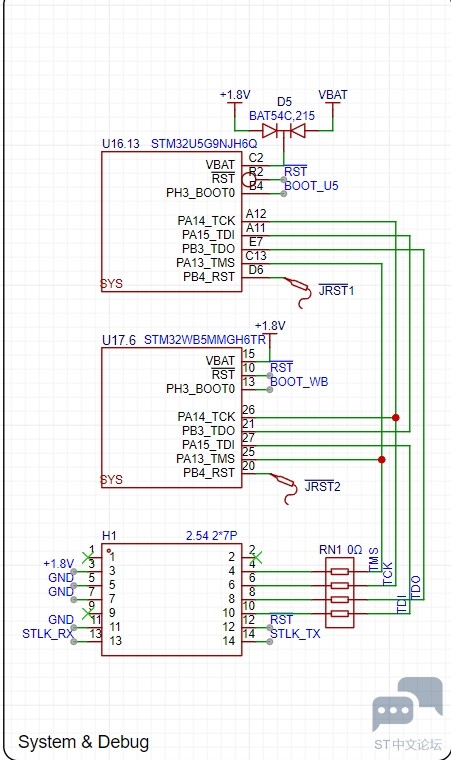Select pin number C13 on U16

pos(256,256)
